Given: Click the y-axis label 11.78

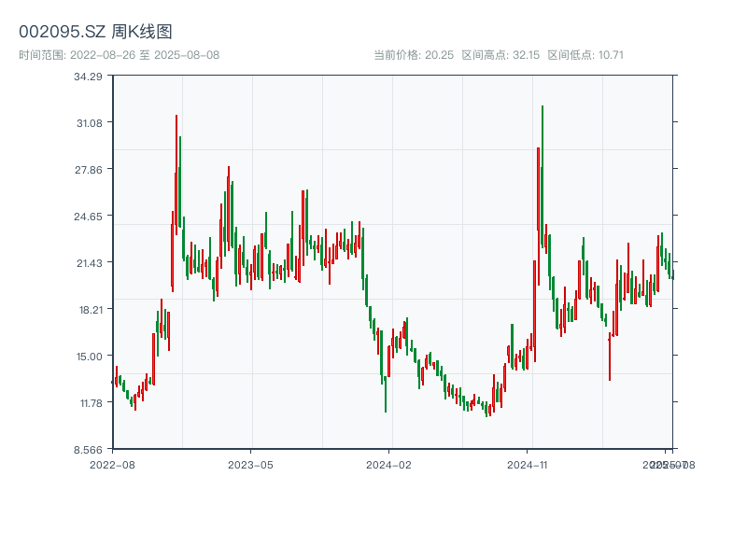Looking at the screenshot, I should point(91,403).
